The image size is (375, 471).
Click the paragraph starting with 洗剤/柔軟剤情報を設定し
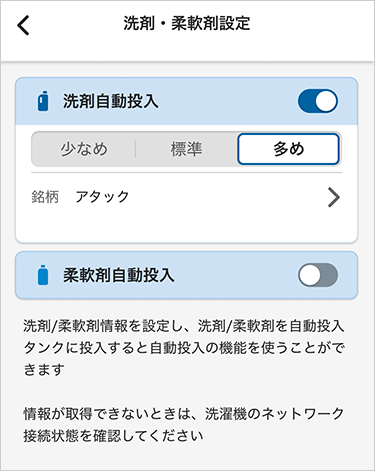(184, 348)
